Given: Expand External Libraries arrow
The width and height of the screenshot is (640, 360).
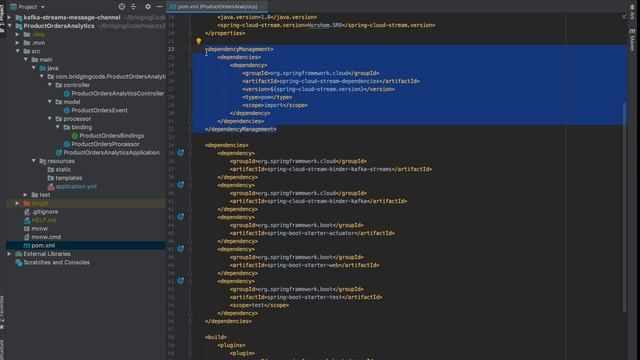Looking at the screenshot, I should (x=9, y=254).
